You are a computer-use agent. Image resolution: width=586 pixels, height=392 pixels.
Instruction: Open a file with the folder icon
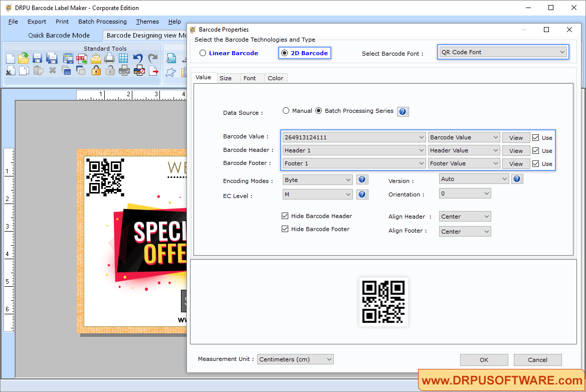24,58
